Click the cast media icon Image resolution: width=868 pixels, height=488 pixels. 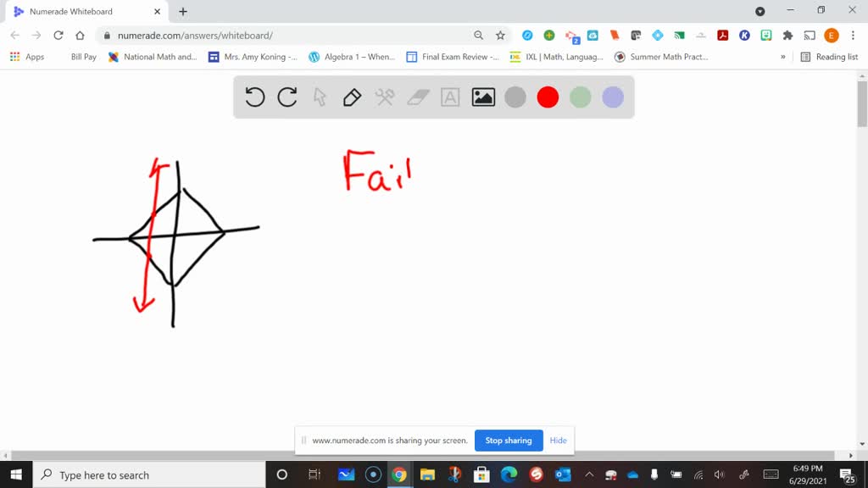click(810, 36)
